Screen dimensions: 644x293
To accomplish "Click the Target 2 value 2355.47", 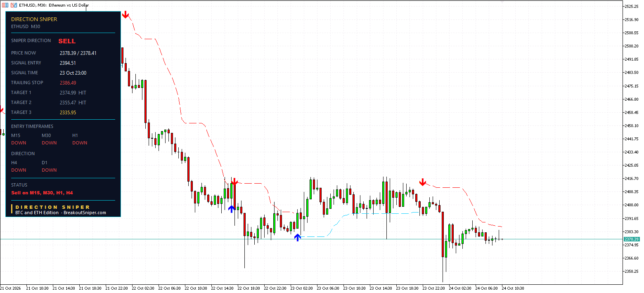I will [x=68, y=103].
